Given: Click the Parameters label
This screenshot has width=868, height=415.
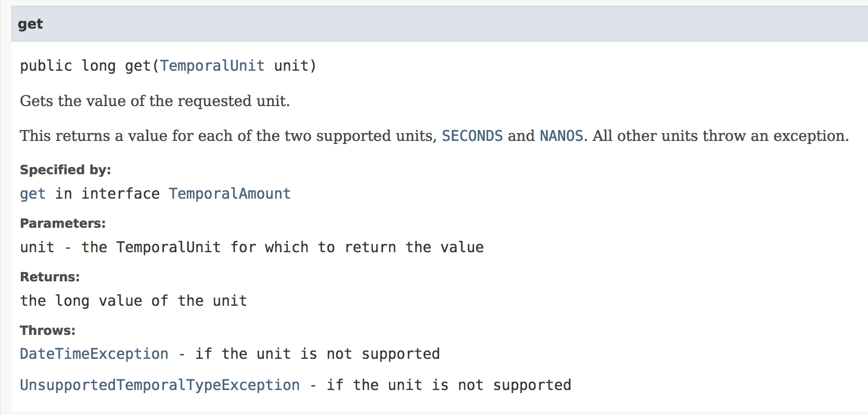Looking at the screenshot, I should pos(62,224).
